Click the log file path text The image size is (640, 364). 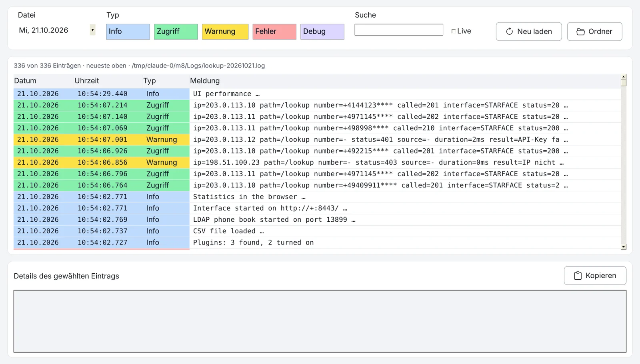(x=198, y=66)
